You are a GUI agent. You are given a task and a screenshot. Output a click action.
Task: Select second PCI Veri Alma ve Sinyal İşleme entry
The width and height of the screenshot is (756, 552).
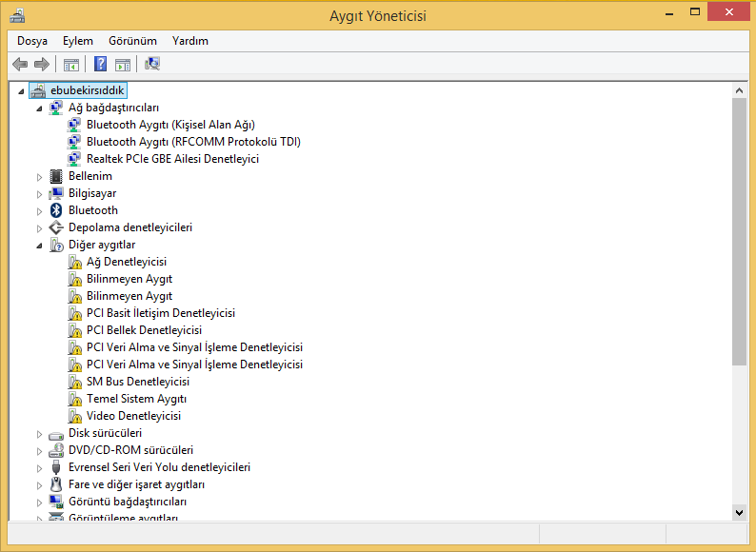[x=194, y=365]
